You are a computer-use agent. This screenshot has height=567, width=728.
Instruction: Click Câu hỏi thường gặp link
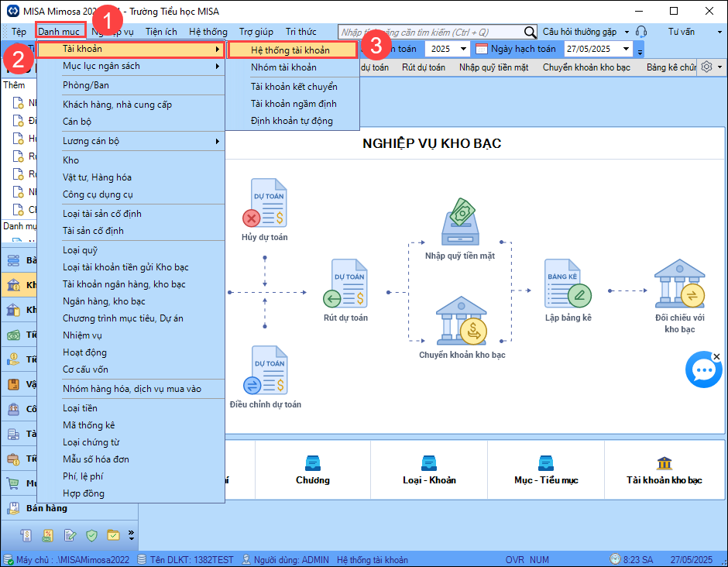point(579,32)
